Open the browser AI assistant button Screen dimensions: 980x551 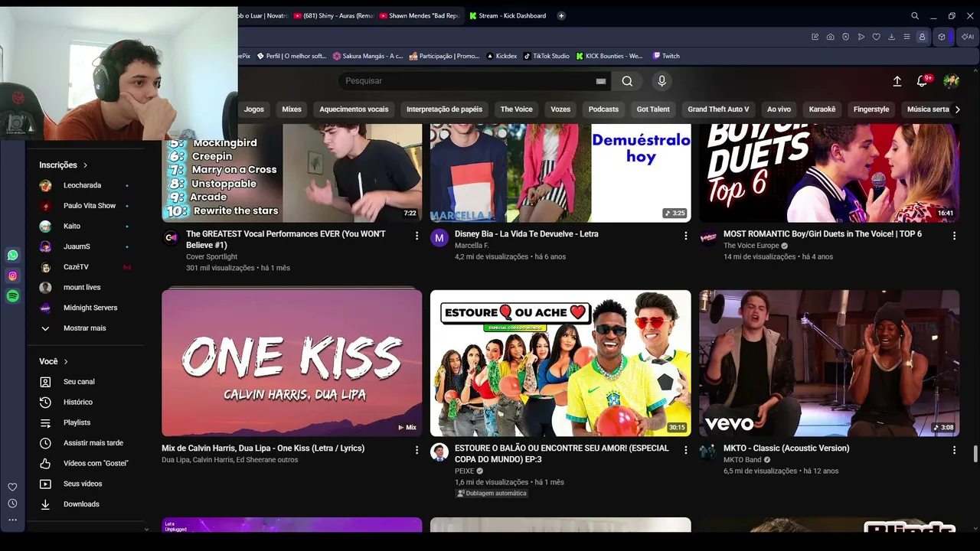pos(968,37)
